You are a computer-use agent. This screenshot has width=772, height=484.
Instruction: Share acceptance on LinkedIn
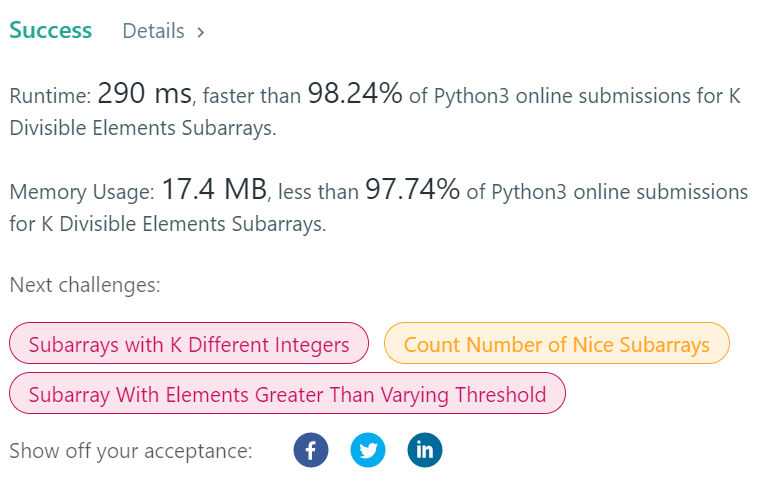point(425,450)
